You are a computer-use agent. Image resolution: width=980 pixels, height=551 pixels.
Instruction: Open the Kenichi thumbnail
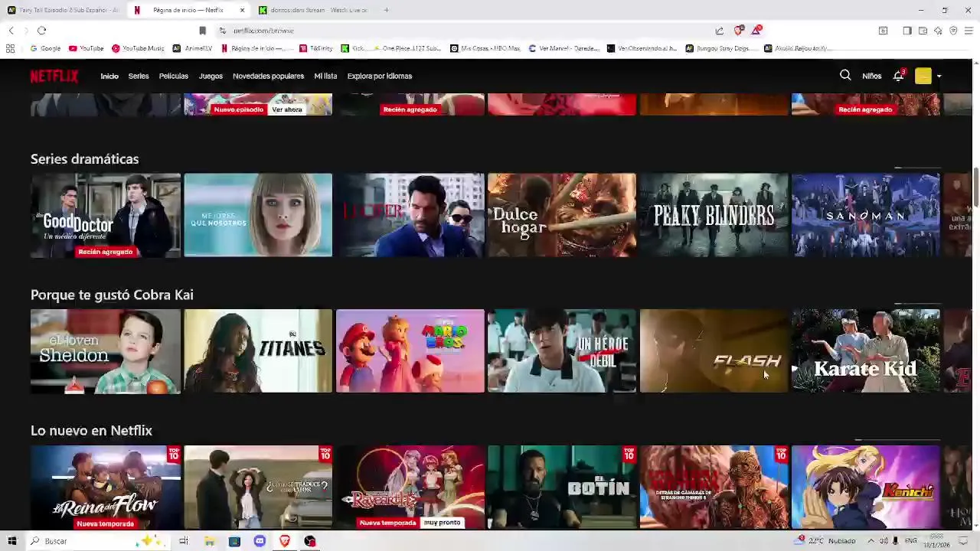pos(866,487)
